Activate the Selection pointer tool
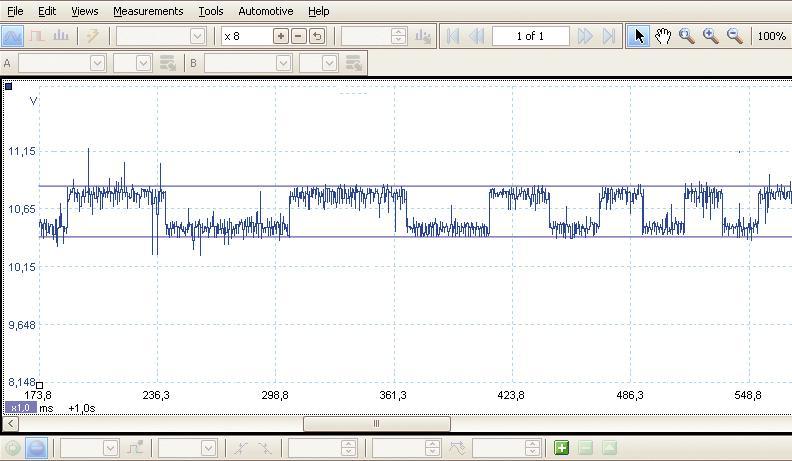 point(639,36)
